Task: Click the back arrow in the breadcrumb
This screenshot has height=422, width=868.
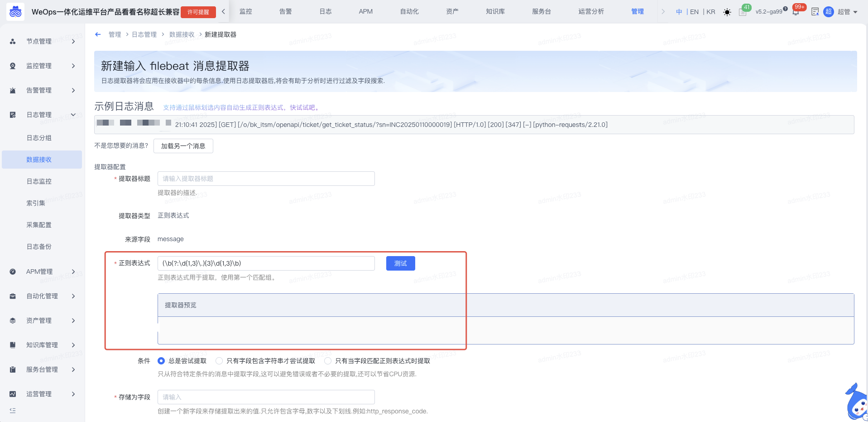Action: coord(98,34)
